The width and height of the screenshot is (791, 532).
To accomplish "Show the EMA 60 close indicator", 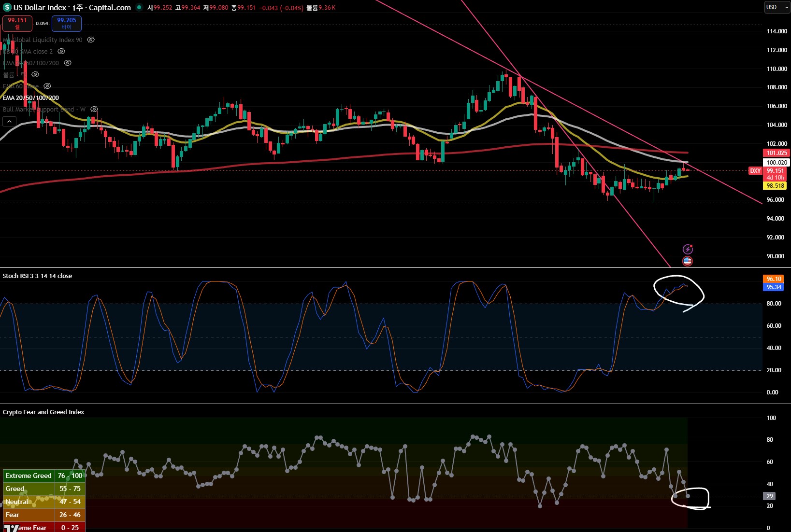I will 47,86.
